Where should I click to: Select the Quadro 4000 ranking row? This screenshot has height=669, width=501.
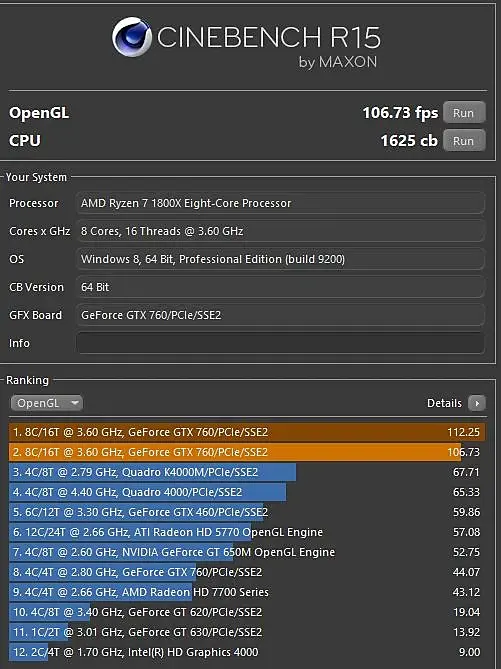[247, 492]
